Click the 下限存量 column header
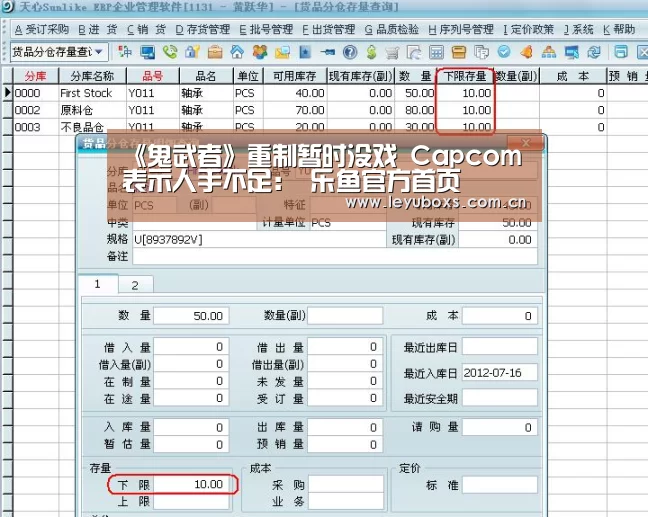The image size is (648, 517). [465, 76]
